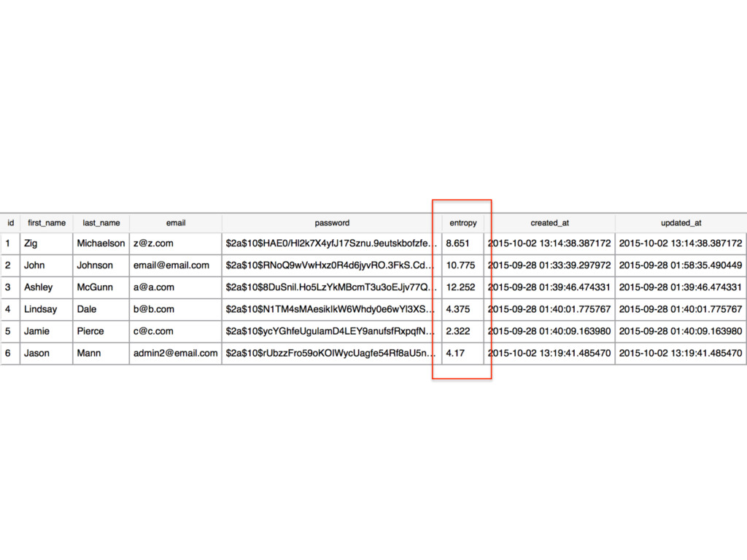
Task: Click id cell 3 in Ashley's row
Action: pos(10,287)
